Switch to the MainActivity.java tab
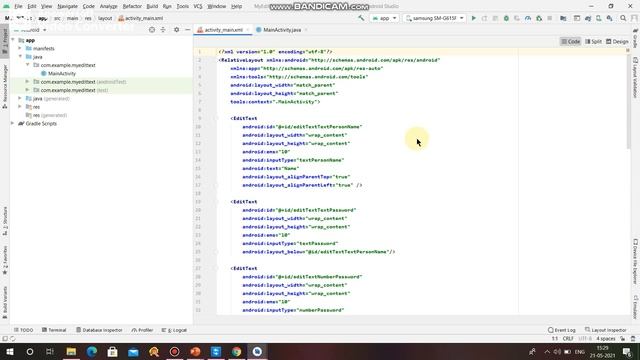Screen dimensions: 640x360 (x=282, y=30)
